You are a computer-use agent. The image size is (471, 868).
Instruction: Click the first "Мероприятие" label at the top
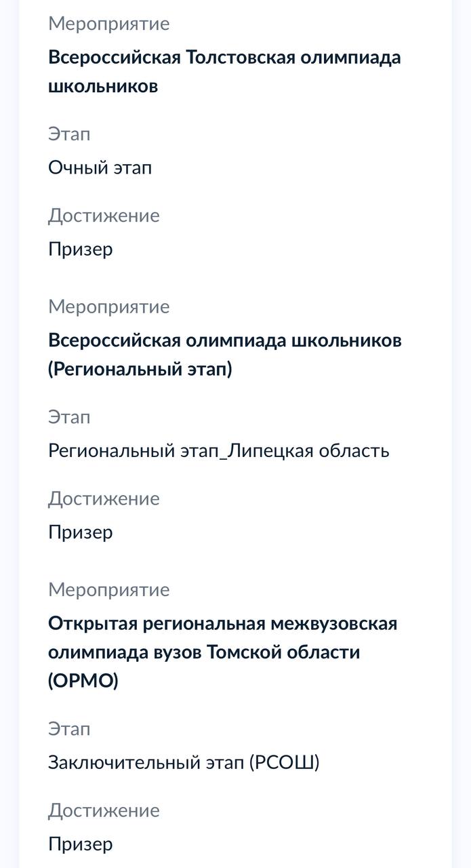pos(108,24)
